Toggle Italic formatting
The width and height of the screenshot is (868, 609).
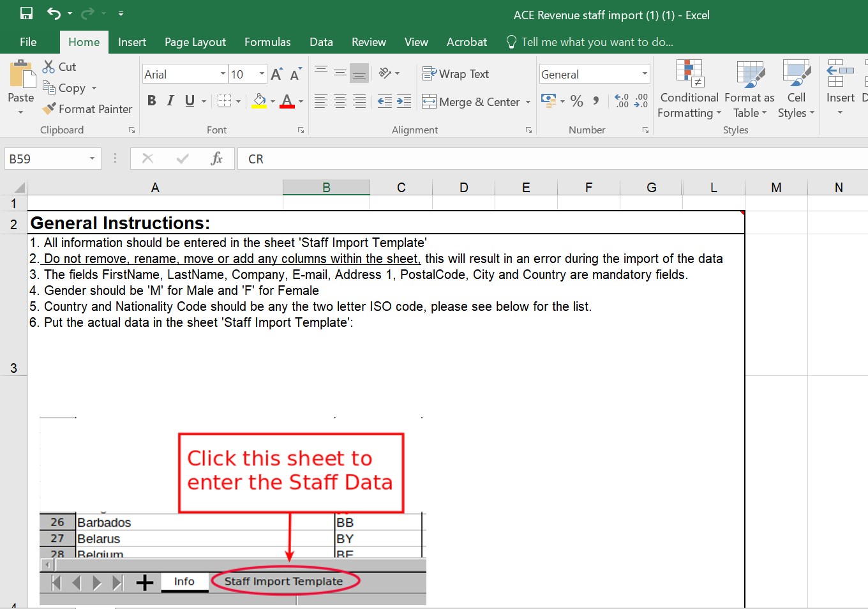(170, 101)
